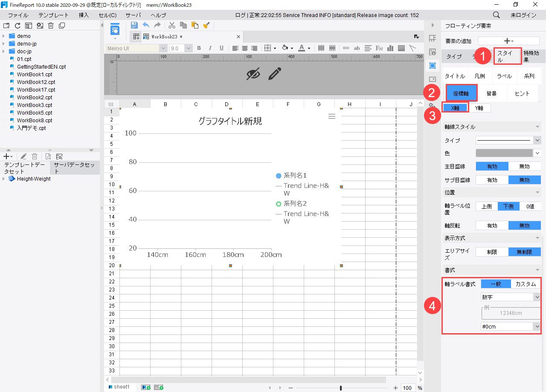Click the insert chart bar icon
This screenshot has width=546, height=392.
[x=390, y=48]
